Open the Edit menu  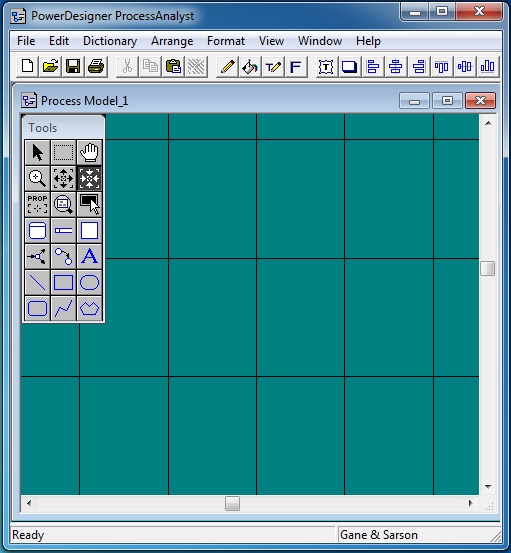click(59, 41)
